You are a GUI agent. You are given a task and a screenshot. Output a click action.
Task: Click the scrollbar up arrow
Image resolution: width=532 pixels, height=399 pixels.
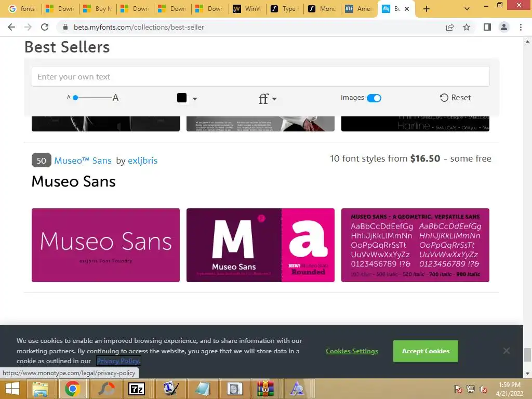tap(527, 42)
